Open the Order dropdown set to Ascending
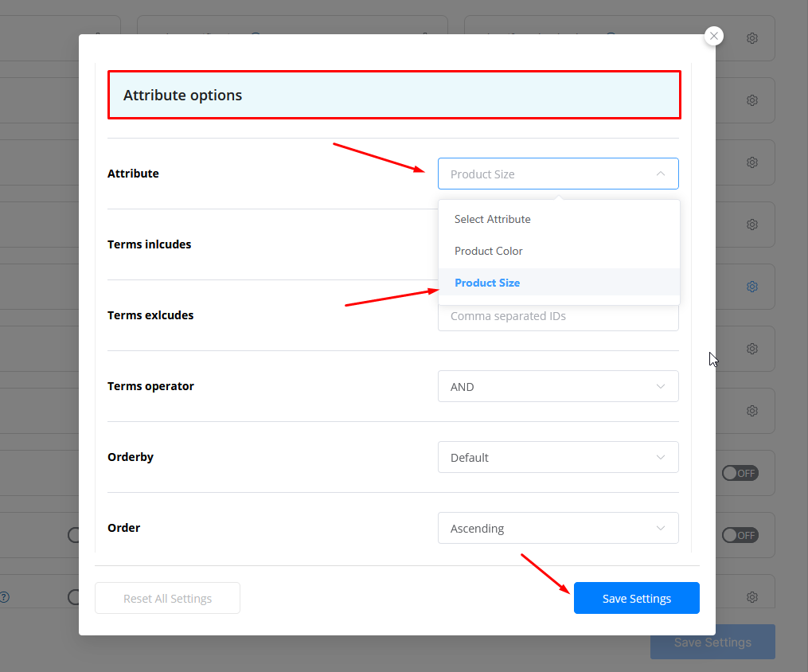The height and width of the screenshot is (672, 808). [558, 528]
